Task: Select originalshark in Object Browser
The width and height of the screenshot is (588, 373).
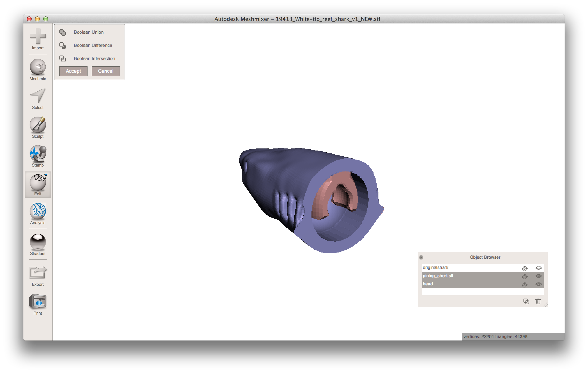Action: pyautogui.click(x=483, y=268)
